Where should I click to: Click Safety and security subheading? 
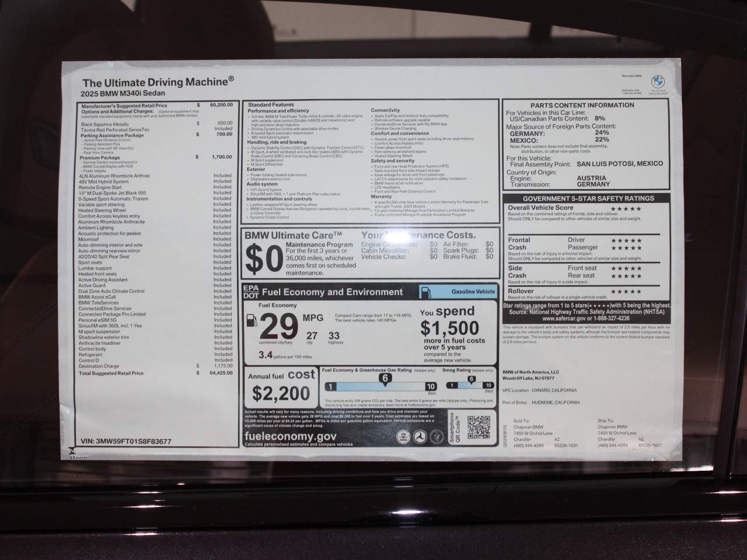[392, 161]
